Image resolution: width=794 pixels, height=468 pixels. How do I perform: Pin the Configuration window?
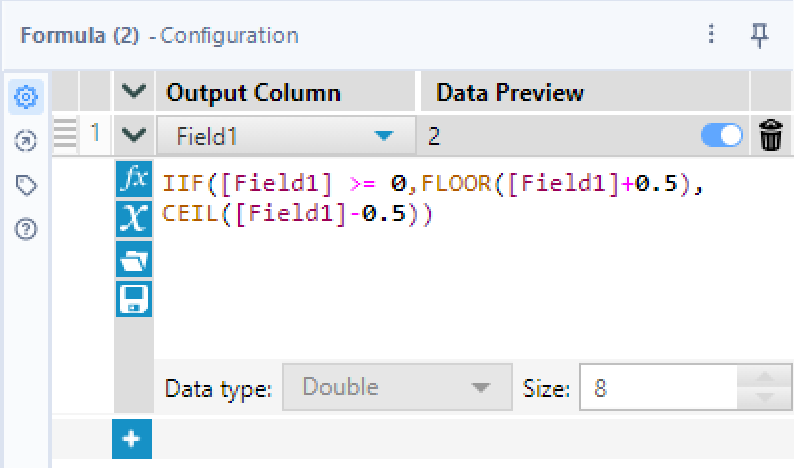tap(760, 35)
